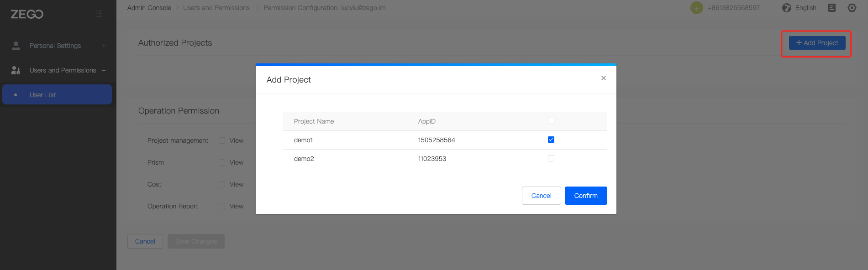The height and width of the screenshot is (270, 868).
Task: Check the demo2 project checkbox
Action: (551, 158)
